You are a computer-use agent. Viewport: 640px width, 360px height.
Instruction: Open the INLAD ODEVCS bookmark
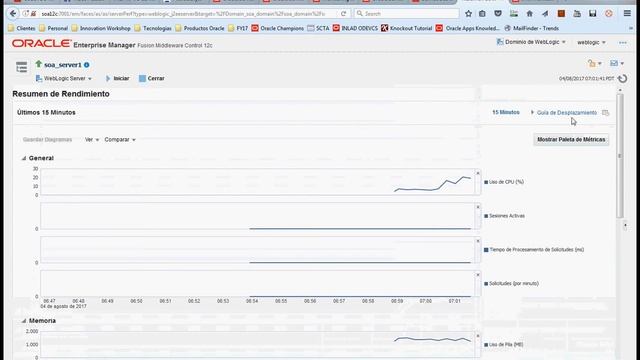tap(355, 28)
